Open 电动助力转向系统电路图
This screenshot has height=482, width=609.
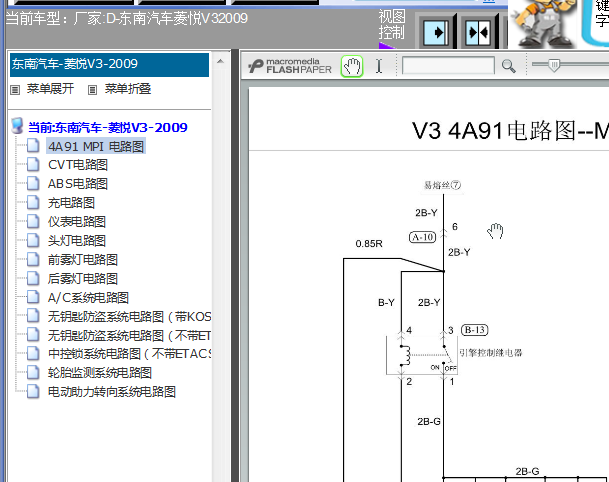pos(112,392)
